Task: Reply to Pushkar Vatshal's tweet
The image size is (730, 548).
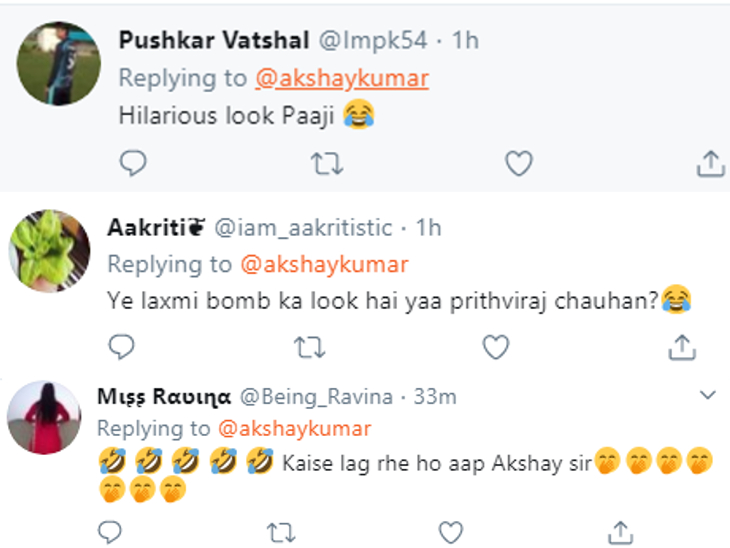Action: [x=133, y=163]
